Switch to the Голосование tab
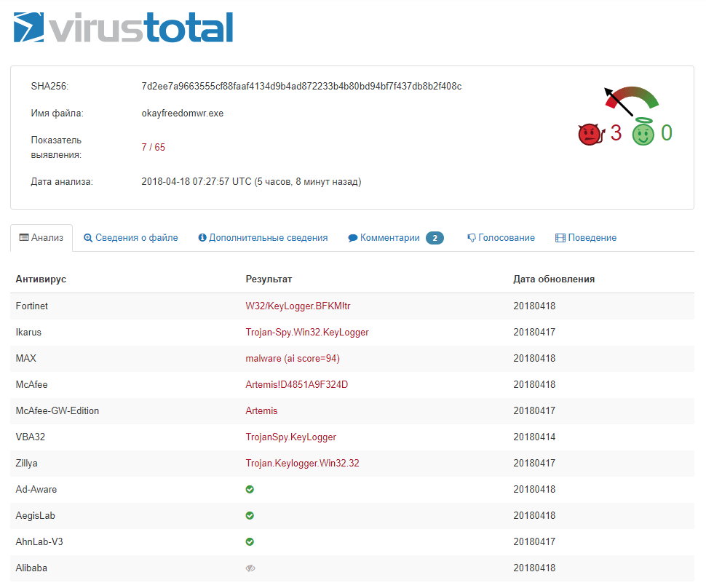 [x=501, y=238]
